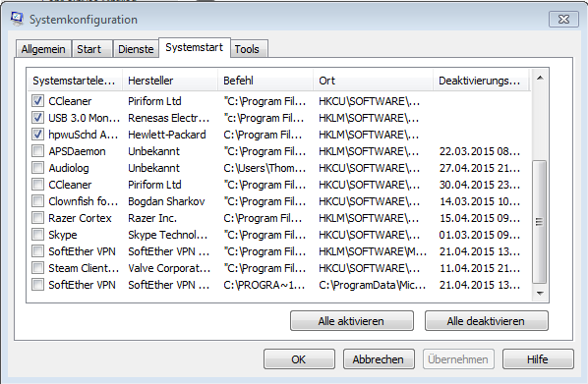Uncheck the hpwuSchd startup entry
588x384 pixels.
pyautogui.click(x=37, y=135)
